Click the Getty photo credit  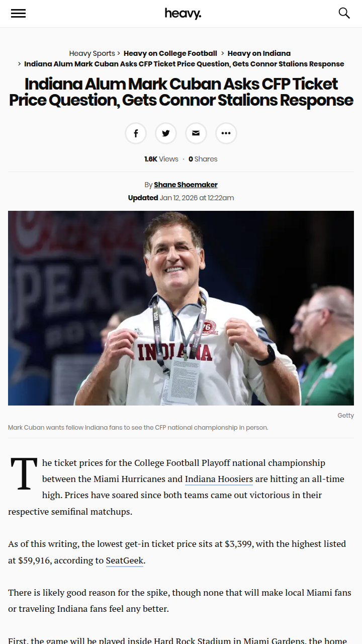[345, 416]
